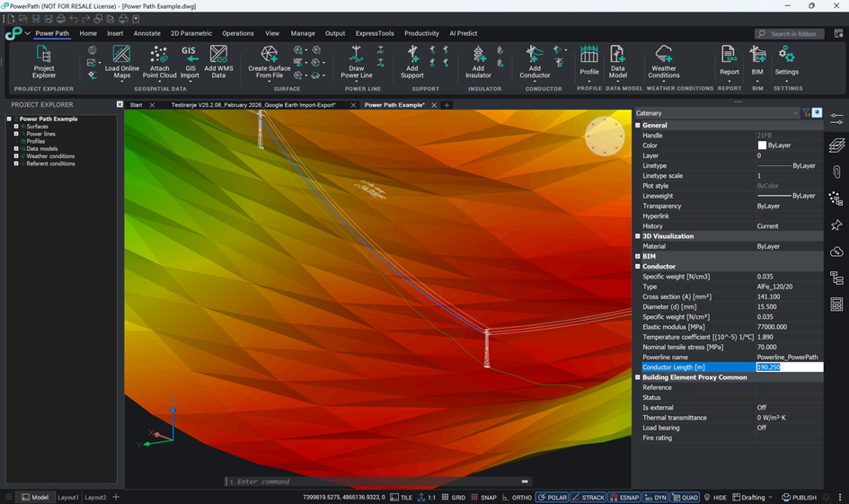
Task: Open the Settings ribbon button
Action: click(786, 61)
